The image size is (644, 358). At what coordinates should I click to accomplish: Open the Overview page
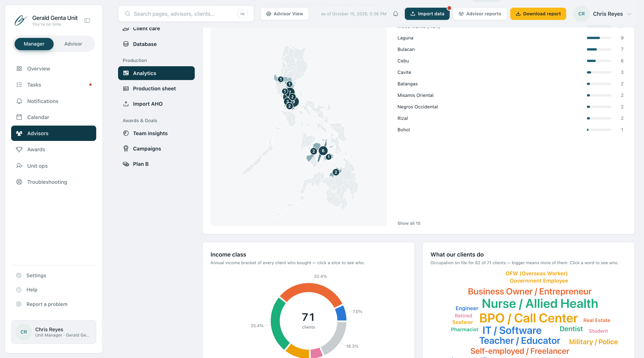[53, 69]
